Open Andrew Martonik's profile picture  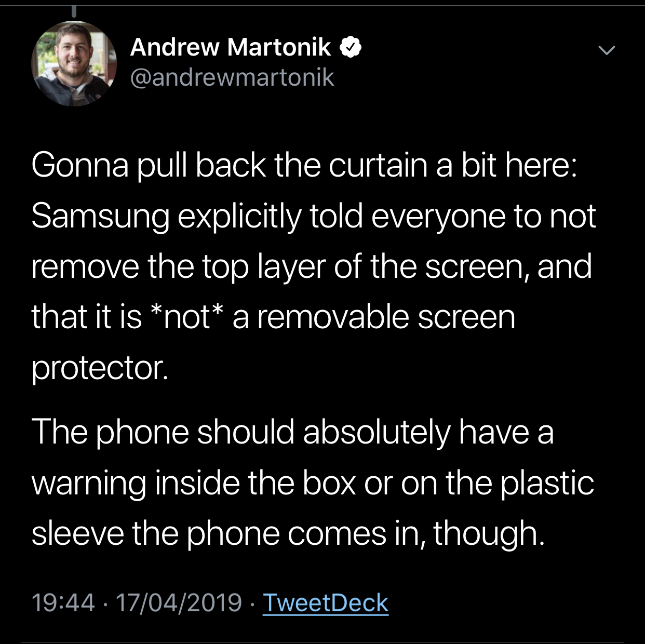[74, 64]
